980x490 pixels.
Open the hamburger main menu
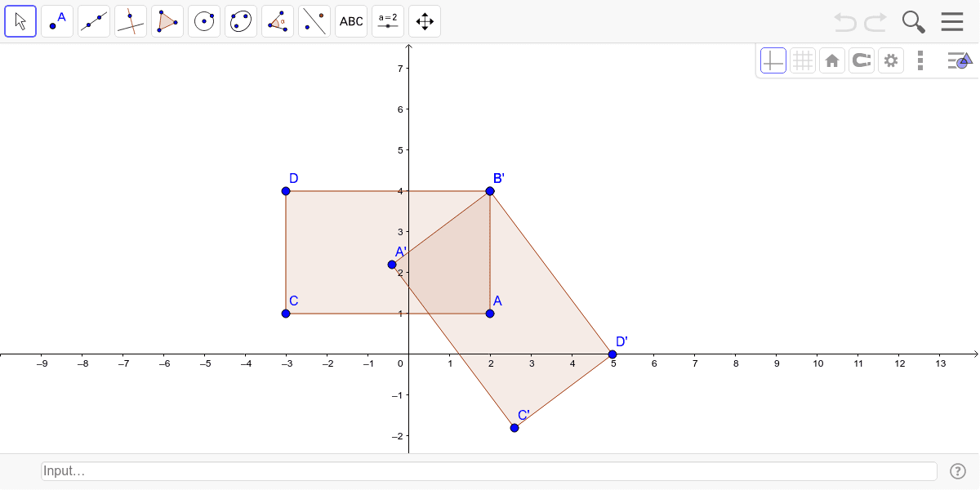coord(952,22)
